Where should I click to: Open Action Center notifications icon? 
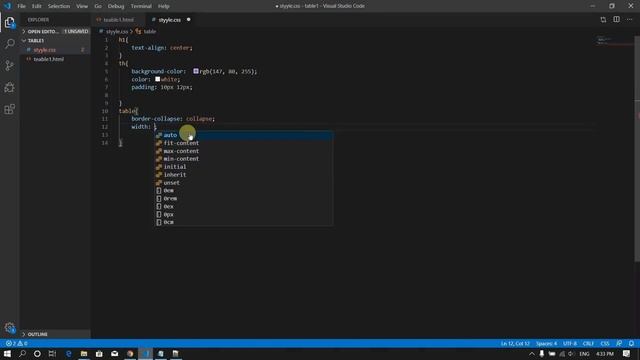627,354
